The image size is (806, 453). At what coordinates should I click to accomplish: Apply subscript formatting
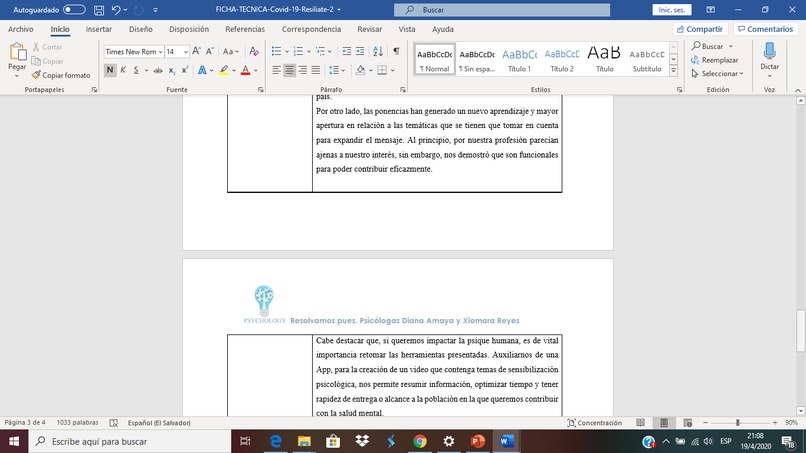pyautogui.click(x=172, y=70)
